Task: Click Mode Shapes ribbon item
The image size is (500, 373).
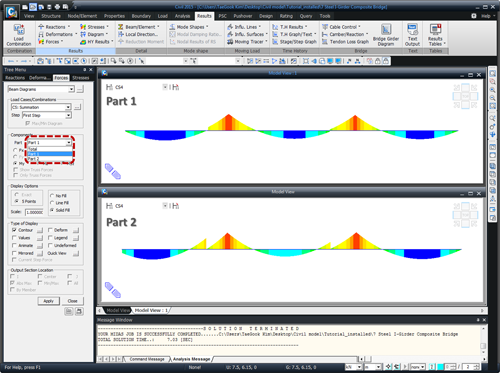Action: pos(189,27)
